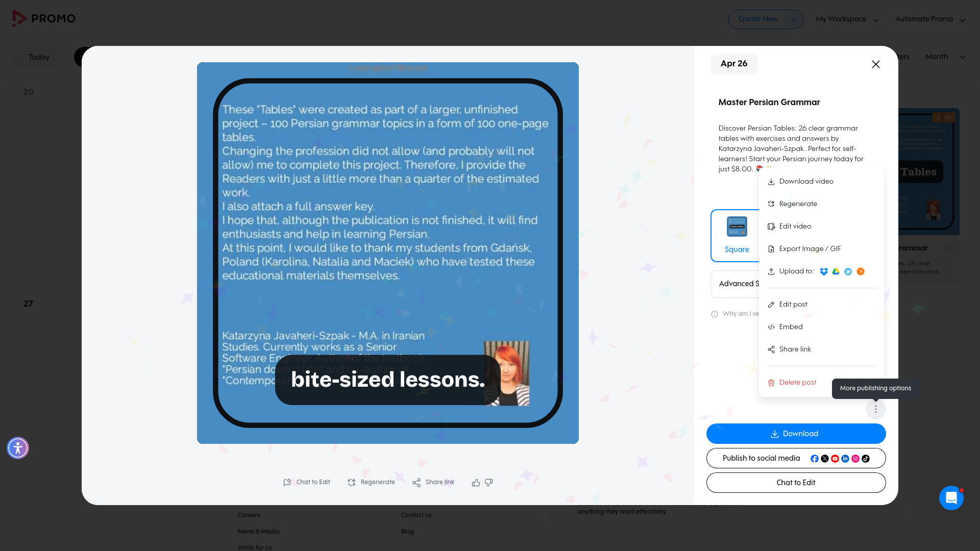
Task: Select the Square aspect ratio option
Action: (x=737, y=236)
